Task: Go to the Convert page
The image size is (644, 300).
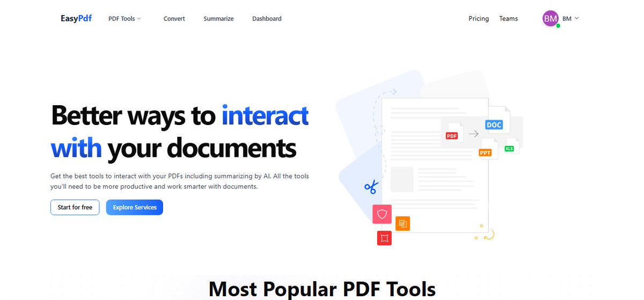Action: 174,18
